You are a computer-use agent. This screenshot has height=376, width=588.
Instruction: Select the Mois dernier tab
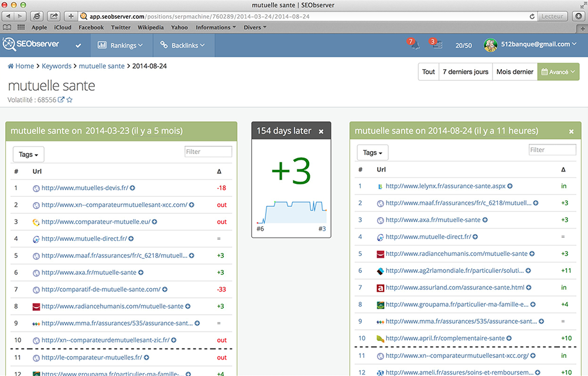coord(515,72)
